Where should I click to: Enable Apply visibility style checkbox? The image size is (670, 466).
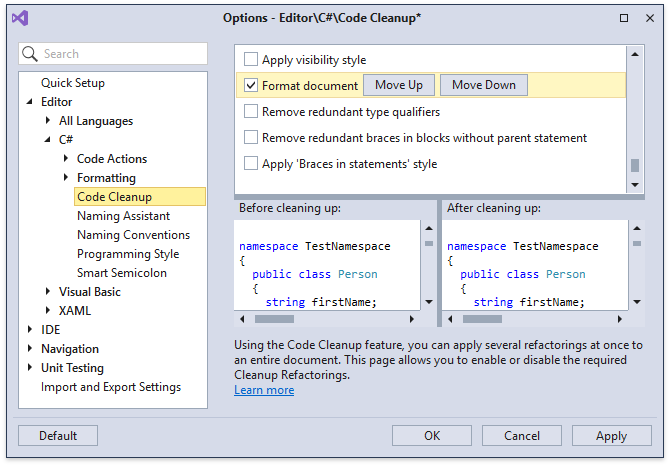pyautogui.click(x=251, y=60)
